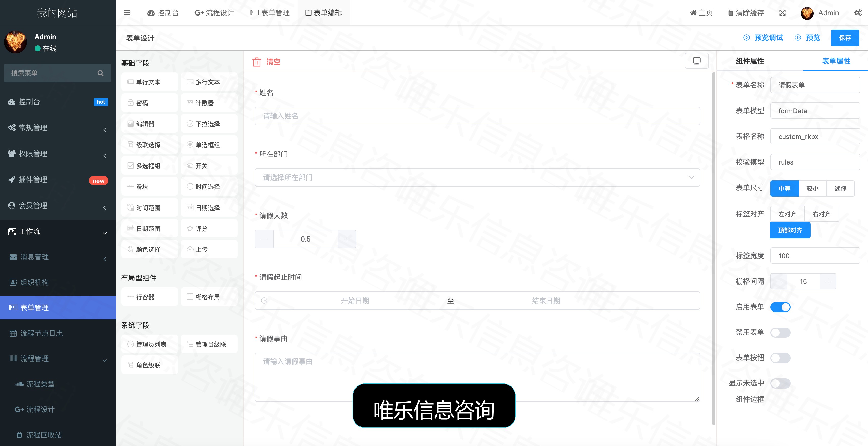Image resolution: width=868 pixels, height=446 pixels.
Task: Add the 密码 password field component
Action: pos(149,103)
